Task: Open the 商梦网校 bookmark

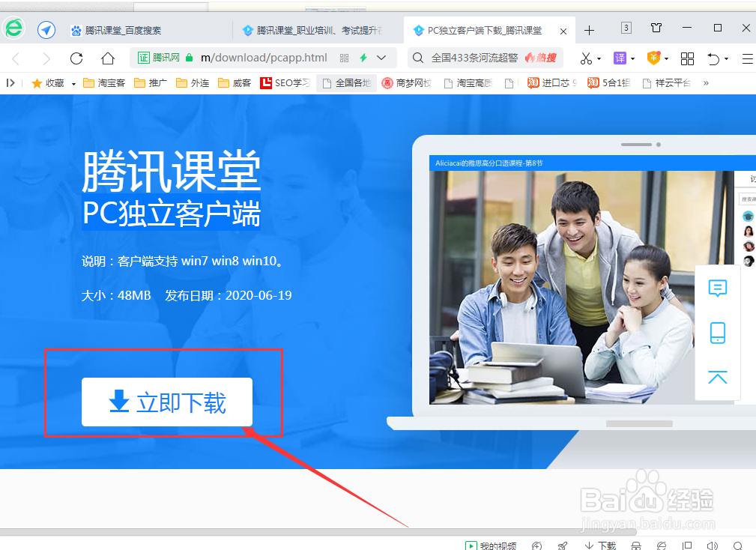Action: coord(406,83)
